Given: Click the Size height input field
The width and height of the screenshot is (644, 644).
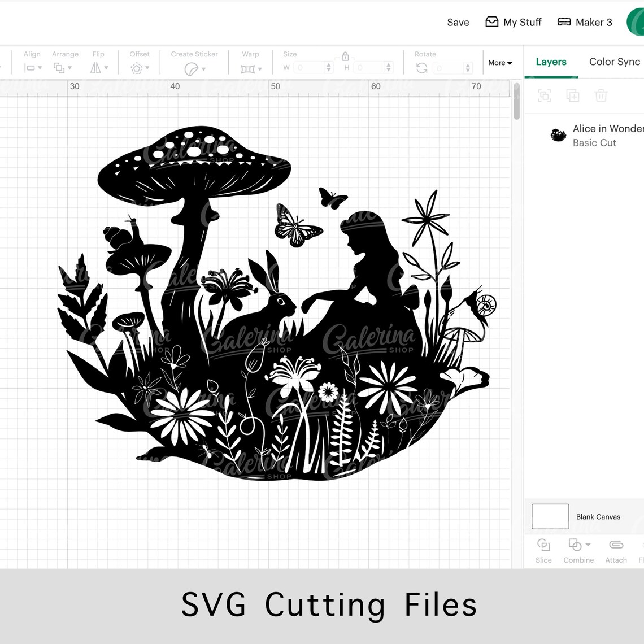Looking at the screenshot, I should [368, 68].
